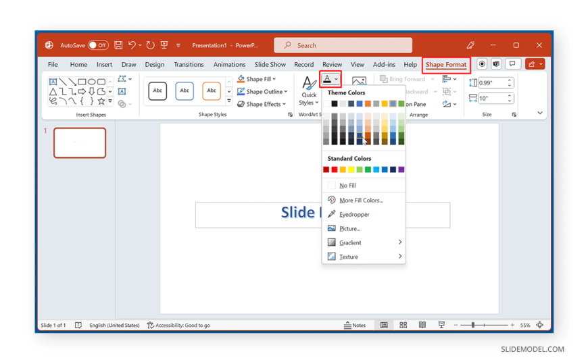This screenshot has width=588, height=364.
Task: Toggle AutoSave switch on
Action: [98, 45]
